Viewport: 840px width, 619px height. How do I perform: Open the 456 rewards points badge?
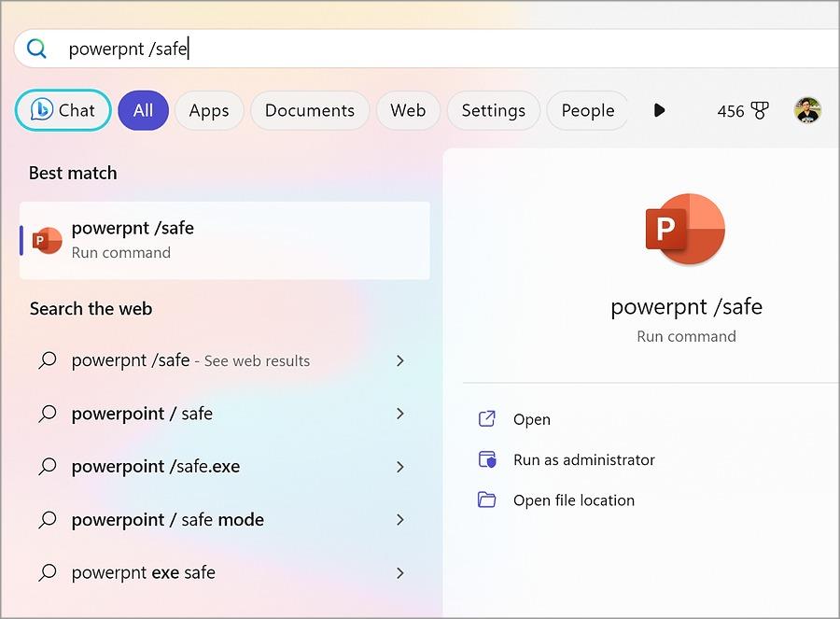coord(743,111)
